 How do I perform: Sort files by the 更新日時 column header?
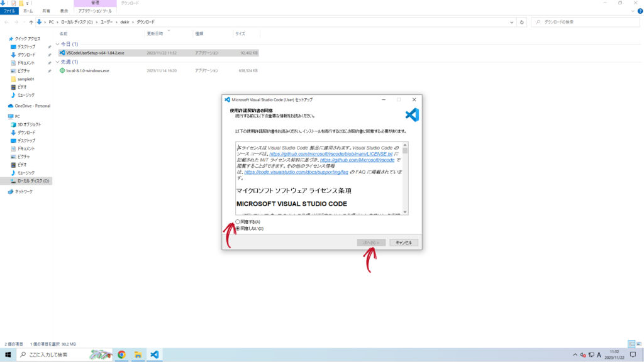click(x=155, y=34)
